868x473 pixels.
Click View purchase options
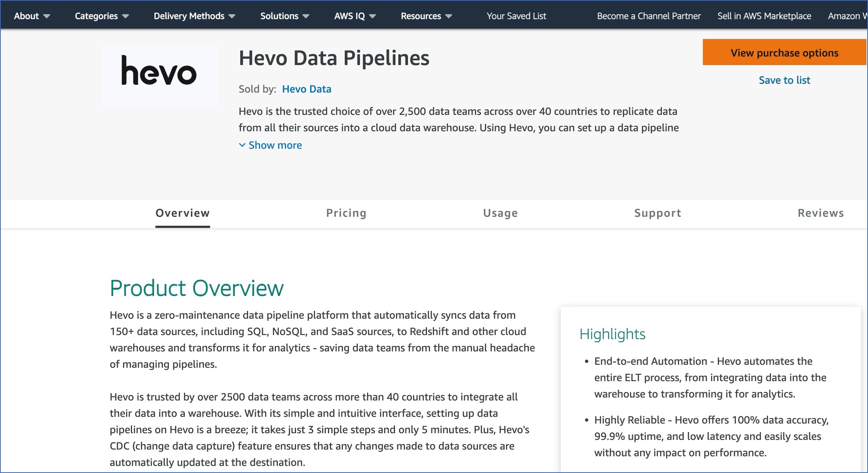(784, 52)
